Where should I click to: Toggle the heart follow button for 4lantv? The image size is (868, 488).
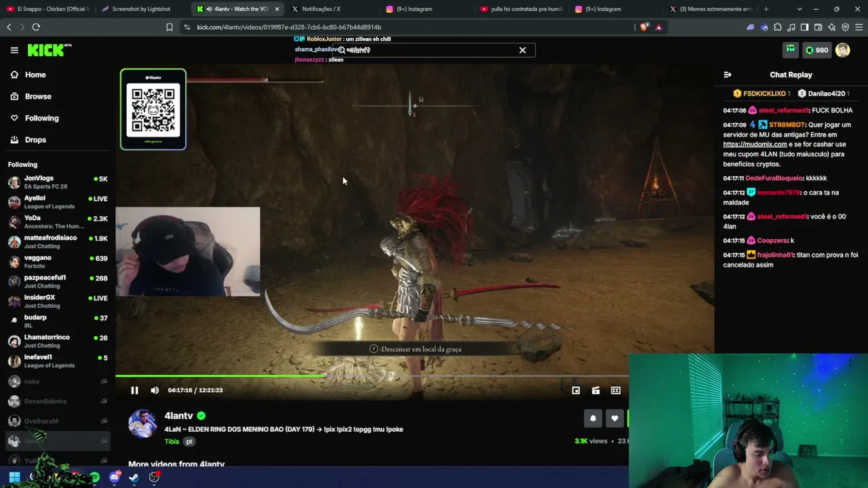(x=614, y=418)
